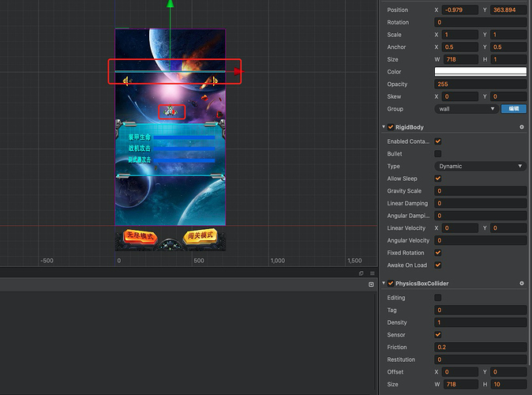Click the collider Size H field showing 10
The height and width of the screenshot is (395, 532).
[x=508, y=385]
